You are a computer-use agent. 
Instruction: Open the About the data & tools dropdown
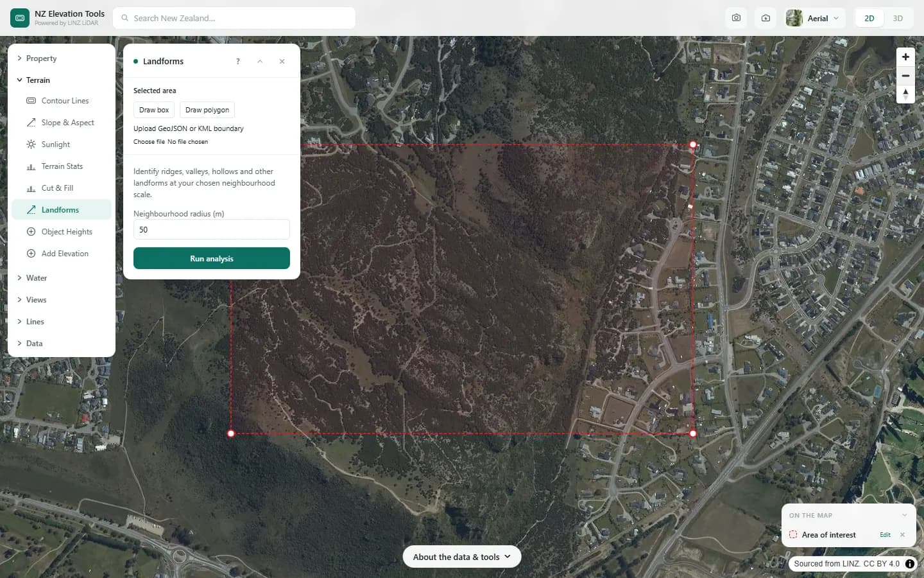tap(462, 557)
